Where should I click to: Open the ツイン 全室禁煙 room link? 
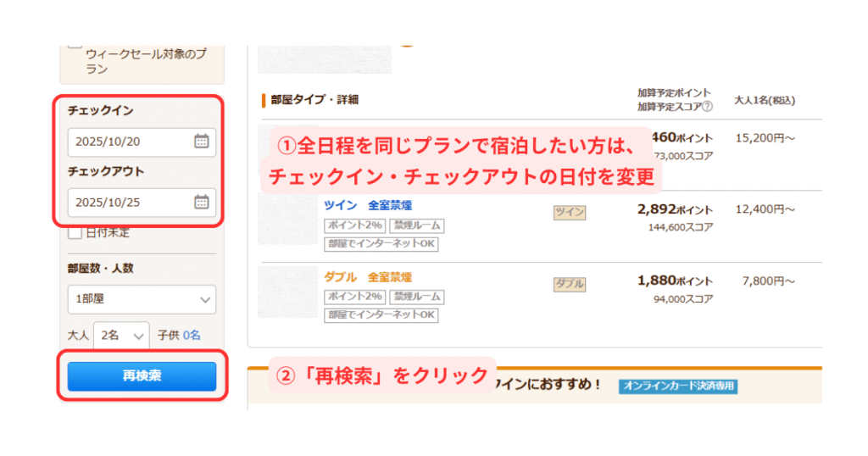click(x=368, y=205)
